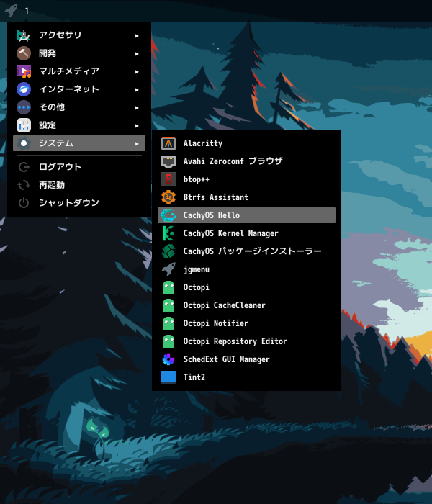
Task: Expand the アクセサリ submenu arrow
Action: 137,36
